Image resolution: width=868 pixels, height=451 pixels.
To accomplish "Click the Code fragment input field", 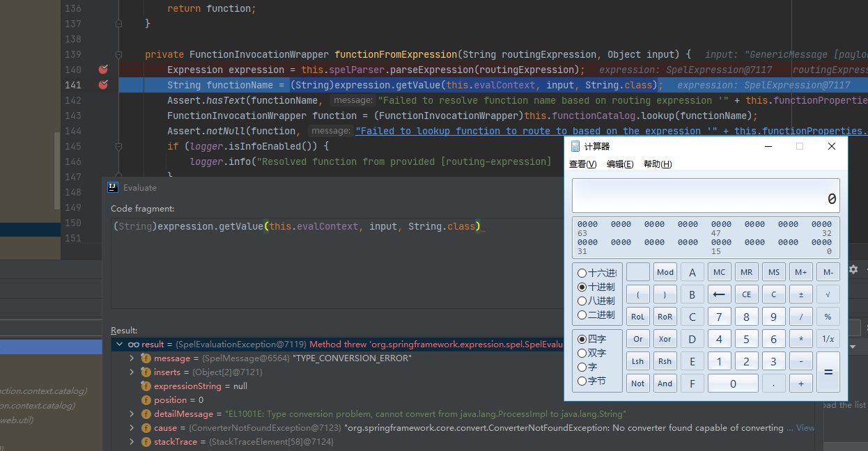I will tap(337, 262).
